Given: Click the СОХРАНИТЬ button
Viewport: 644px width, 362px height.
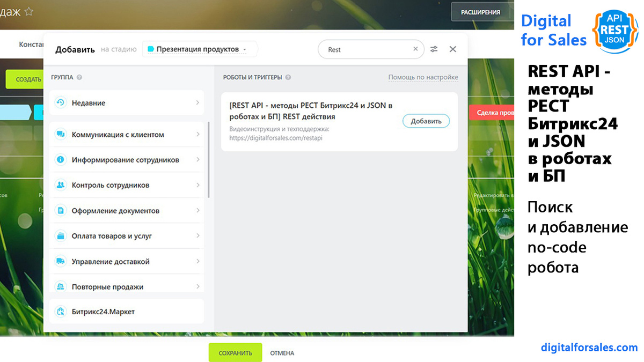Looking at the screenshot, I should click(235, 352).
